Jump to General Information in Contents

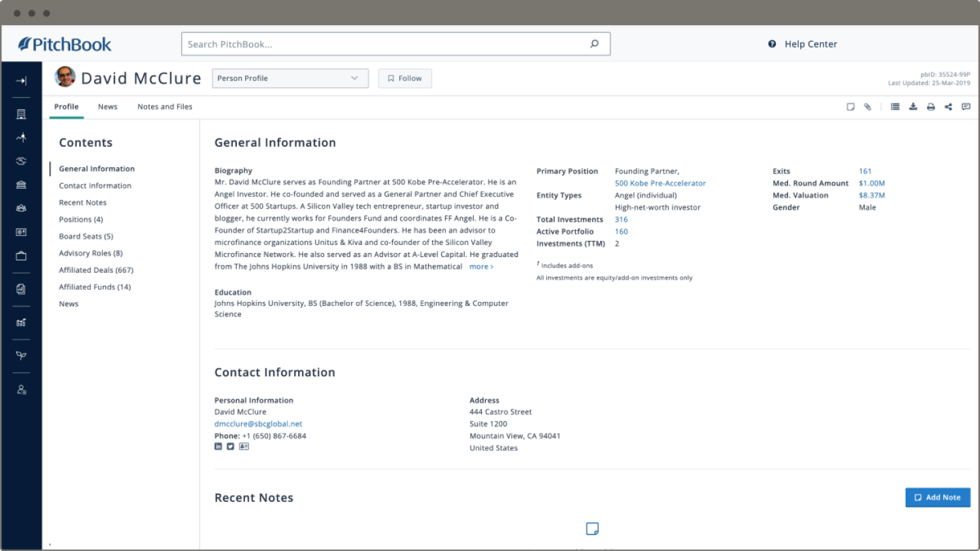(97, 169)
